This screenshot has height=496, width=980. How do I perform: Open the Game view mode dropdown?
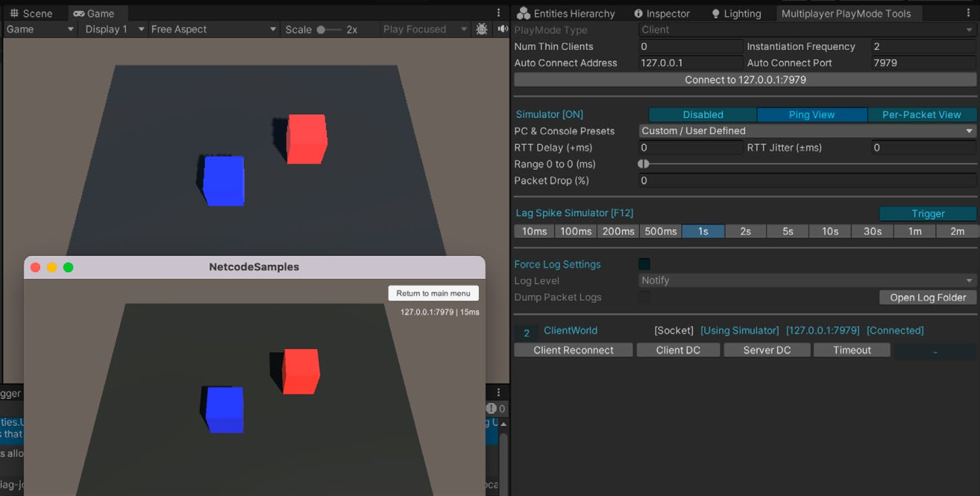click(40, 29)
